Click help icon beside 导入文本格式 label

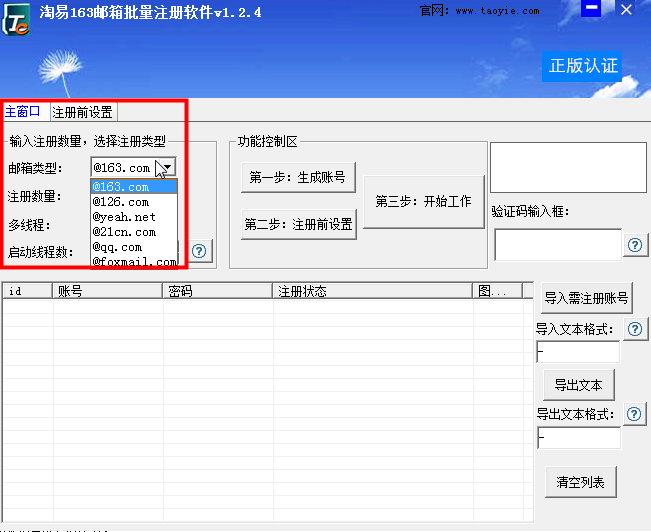(x=635, y=329)
